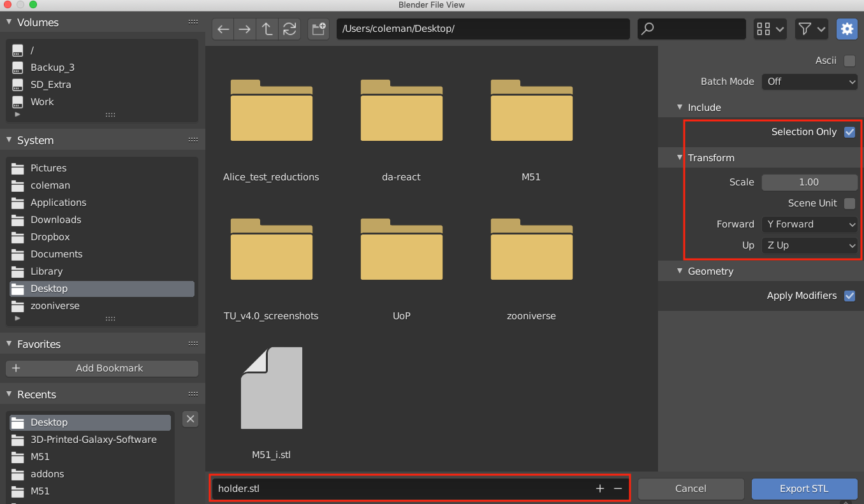The width and height of the screenshot is (864, 504).
Task: Go up to parent directory
Action: (267, 29)
